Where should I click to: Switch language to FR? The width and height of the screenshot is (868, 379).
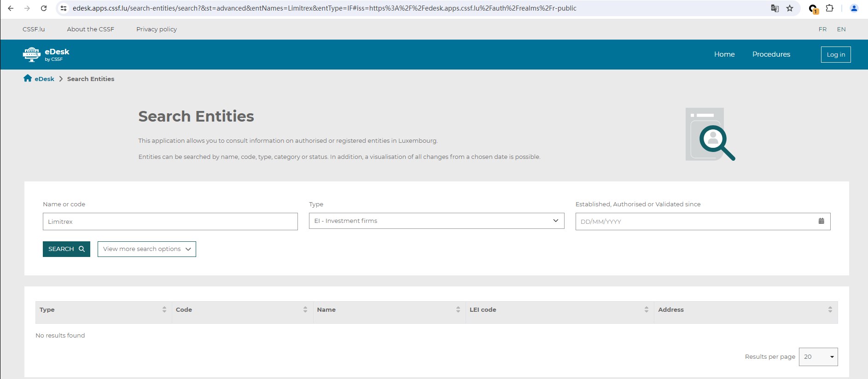pos(822,29)
